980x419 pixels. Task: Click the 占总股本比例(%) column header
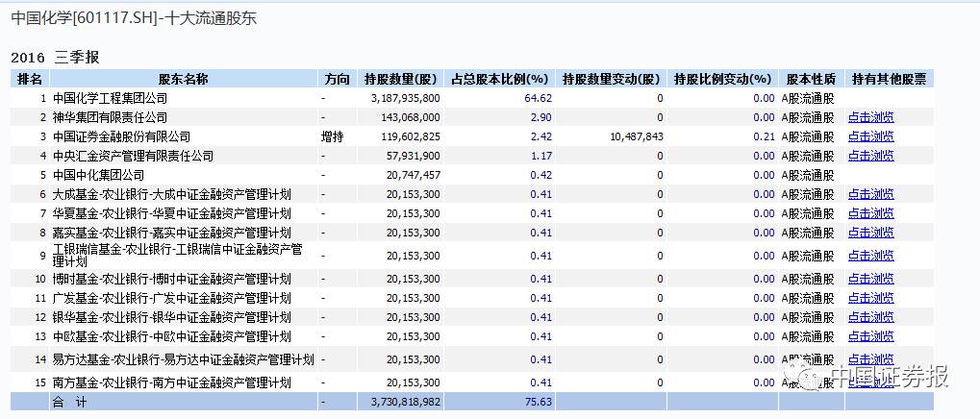[499, 79]
